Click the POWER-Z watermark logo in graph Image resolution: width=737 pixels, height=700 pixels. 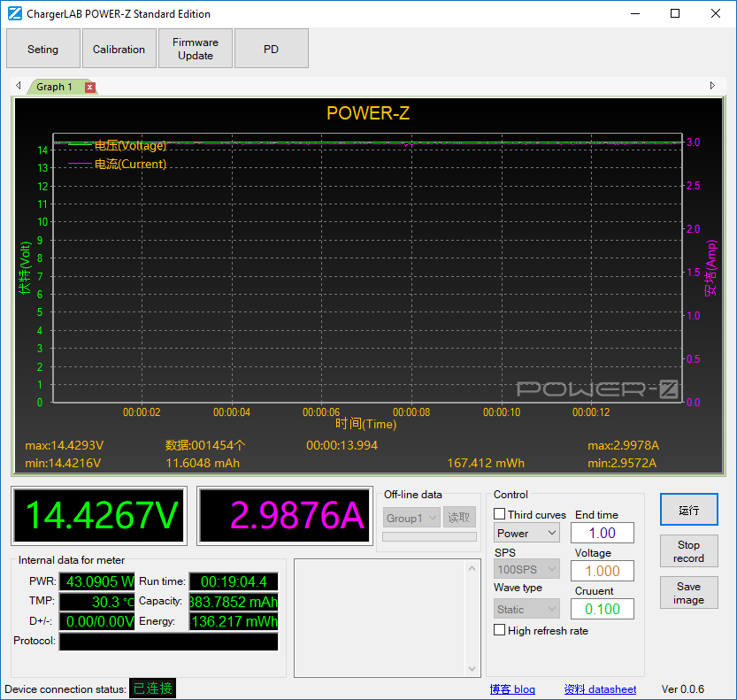click(597, 388)
